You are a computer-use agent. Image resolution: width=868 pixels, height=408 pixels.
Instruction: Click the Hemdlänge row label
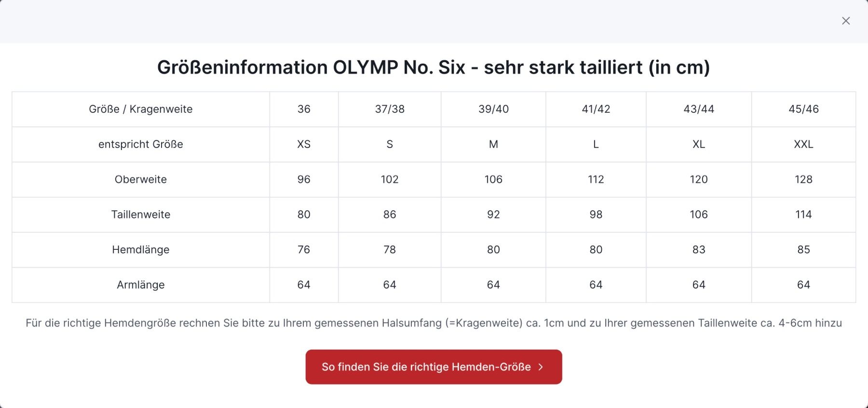[141, 250]
